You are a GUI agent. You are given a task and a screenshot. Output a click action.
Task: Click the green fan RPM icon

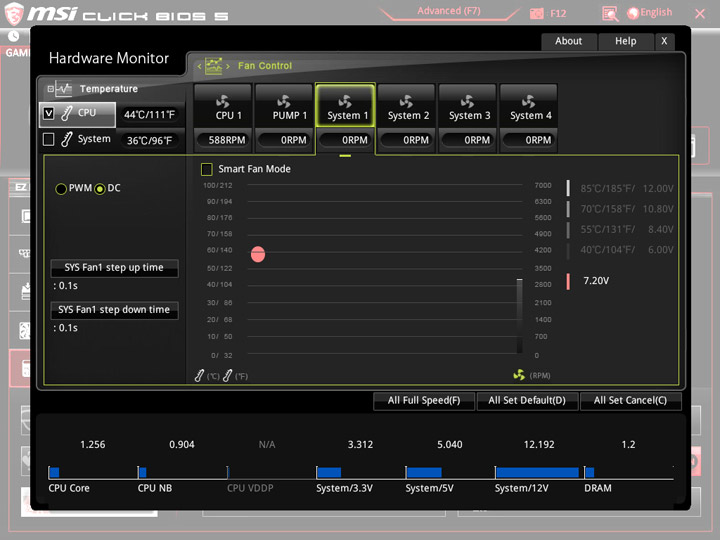(x=519, y=375)
